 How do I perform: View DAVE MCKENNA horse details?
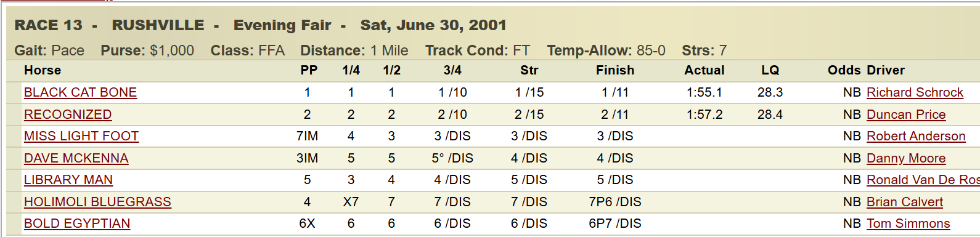76,158
